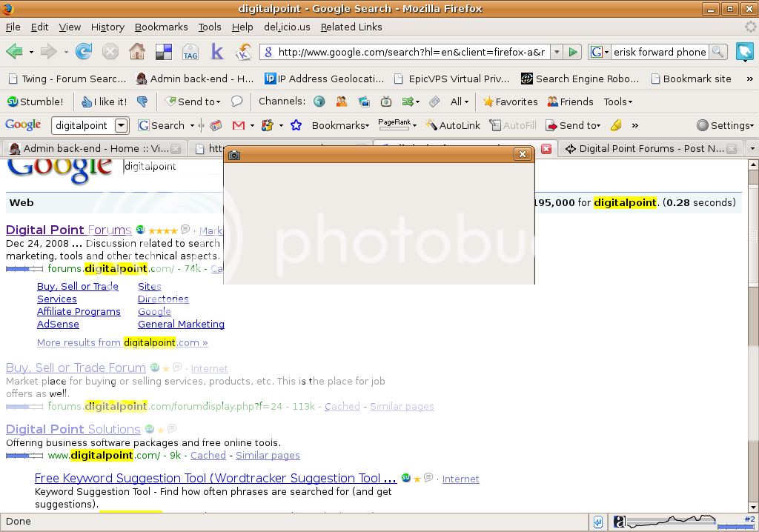The height and width of the screenshot is (532, 759).
Task: Click the vertical scrollbar down arrow
Action: [753, 507]
